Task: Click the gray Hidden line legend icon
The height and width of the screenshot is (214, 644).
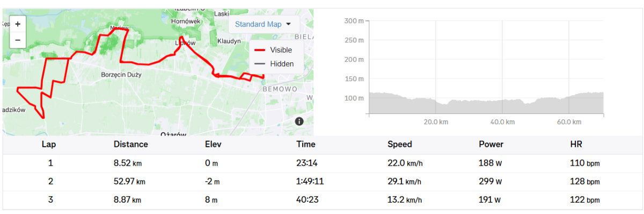Action: [260, 63]
